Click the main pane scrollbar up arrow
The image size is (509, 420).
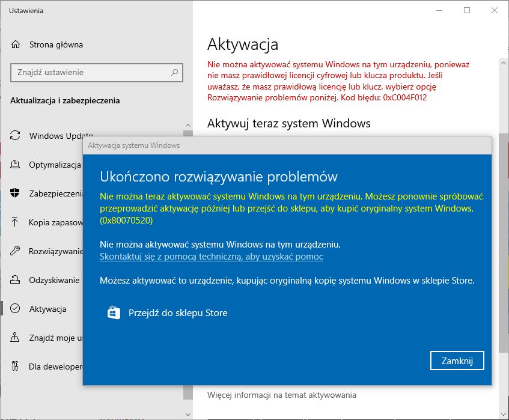tap(504, 63)
